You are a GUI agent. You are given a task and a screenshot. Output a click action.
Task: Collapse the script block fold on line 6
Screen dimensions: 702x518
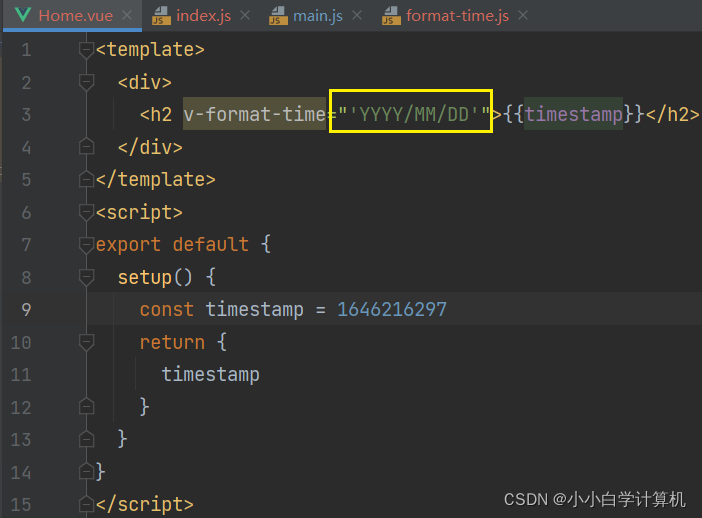pyautogui.click(x=86, y=212)
